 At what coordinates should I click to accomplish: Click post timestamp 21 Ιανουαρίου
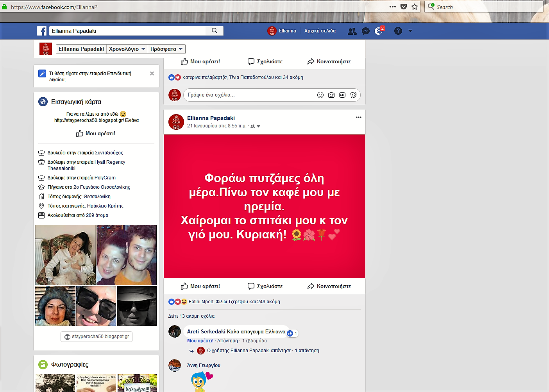[x=217, y=126]
